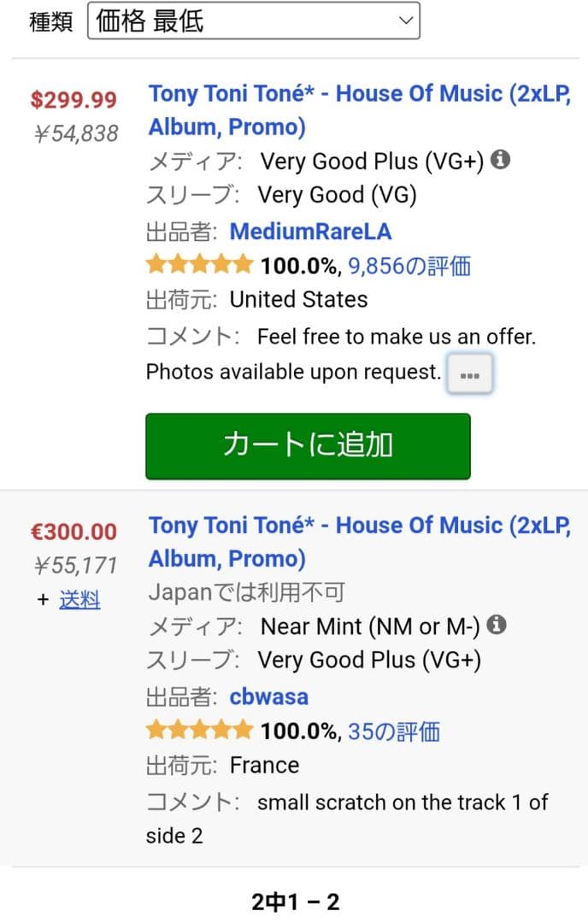This screenshot has width=588, height=923.
Task: Open the 送料 shipping cost link
Action: tap(80, 600)
